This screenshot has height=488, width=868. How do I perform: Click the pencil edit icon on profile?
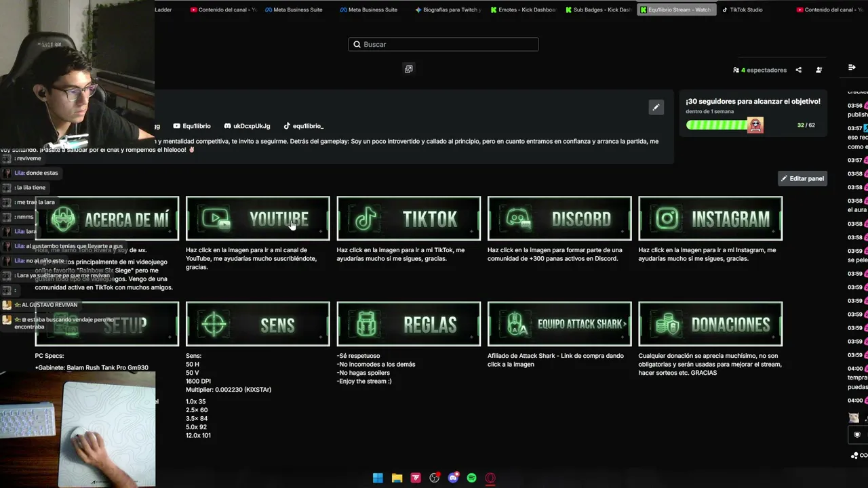(x=656, y=107)
